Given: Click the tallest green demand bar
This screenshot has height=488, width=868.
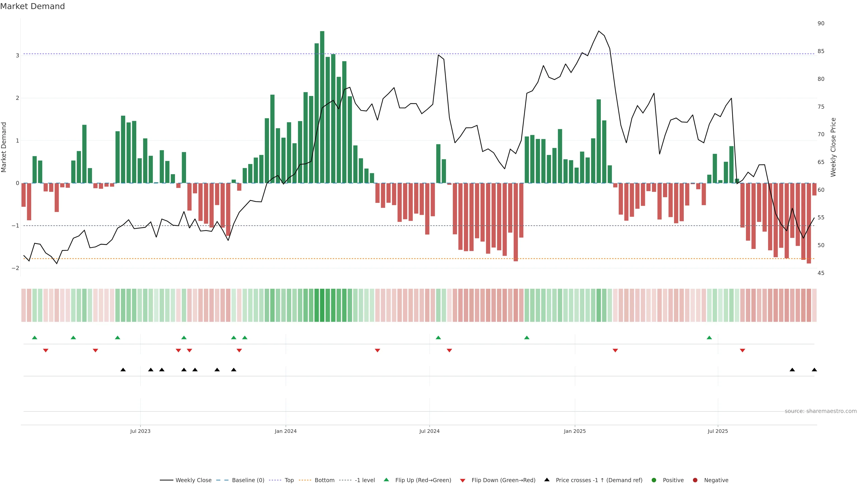Looking at the screenshot, I should [x=322, y=107].
